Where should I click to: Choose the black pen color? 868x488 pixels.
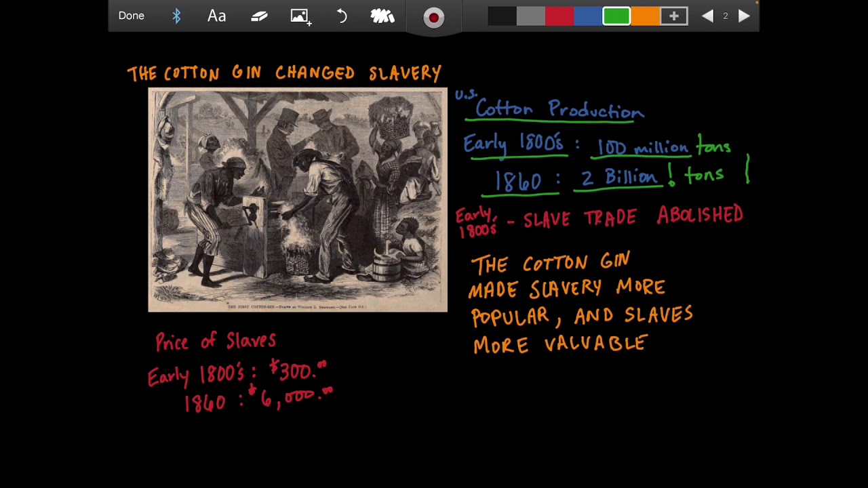502,16
